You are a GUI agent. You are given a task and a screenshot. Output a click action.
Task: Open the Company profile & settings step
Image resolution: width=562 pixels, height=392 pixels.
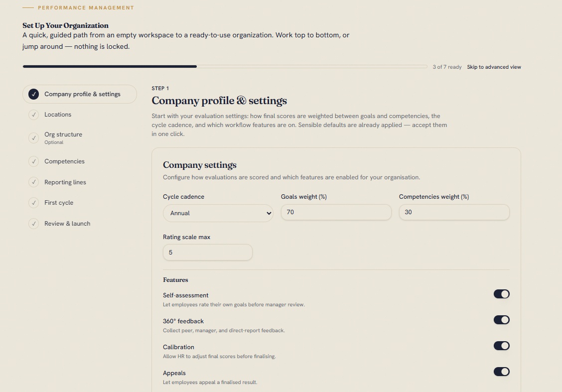[x=80, y=94]
